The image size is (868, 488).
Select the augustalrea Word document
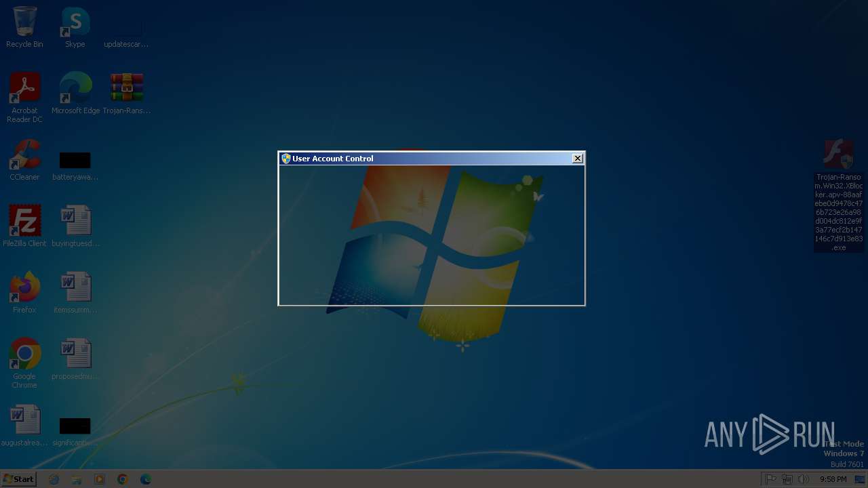24,426
